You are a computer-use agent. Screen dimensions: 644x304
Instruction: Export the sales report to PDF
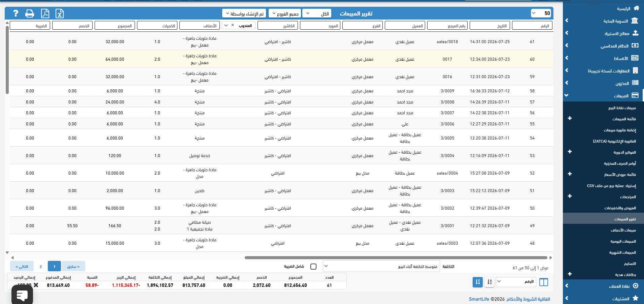45,13
